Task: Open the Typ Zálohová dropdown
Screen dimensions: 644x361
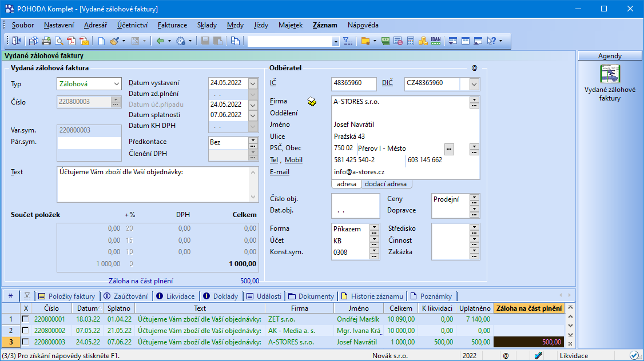Action: coord(116,84)
